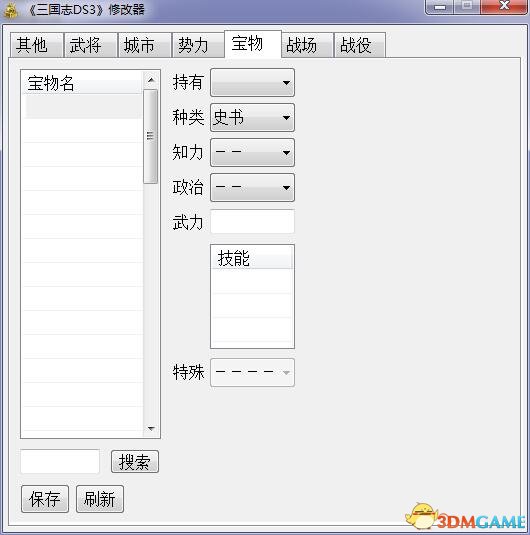Click the treasure list scroll-down arrow
This screenshot has height=535, width=530.
point(151,428)
